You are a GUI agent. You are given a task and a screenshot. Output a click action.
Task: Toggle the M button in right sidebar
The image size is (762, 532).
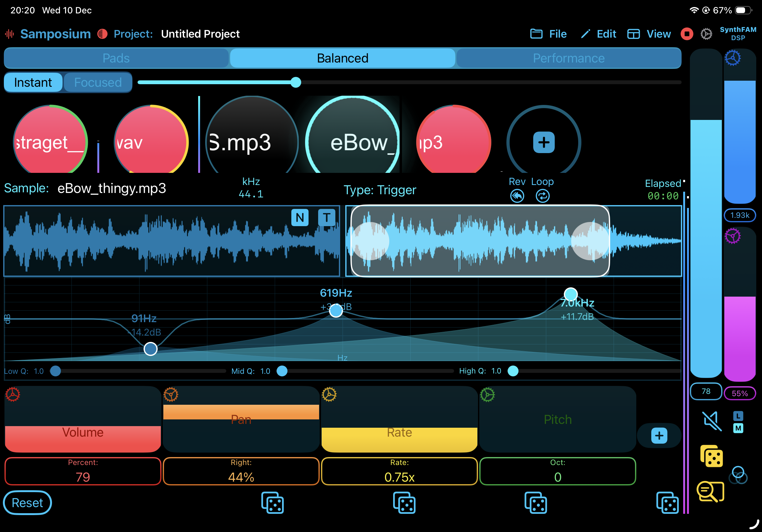pos(738,428)
